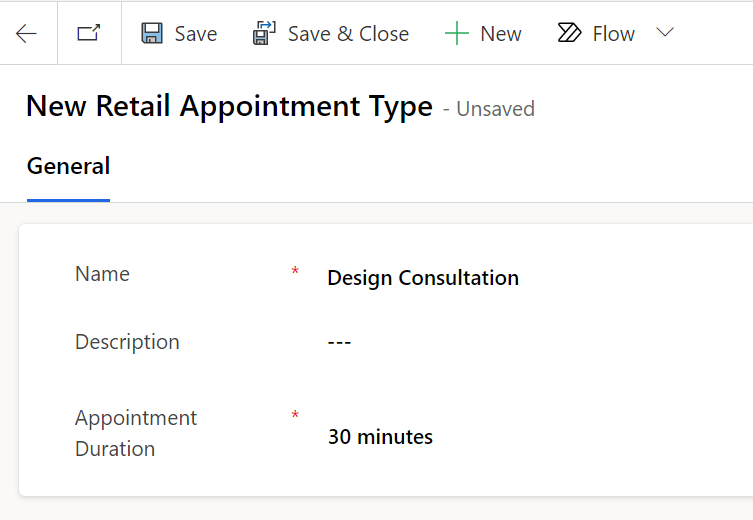
Task: Click the green plus New icon
Action: point(457,34)
